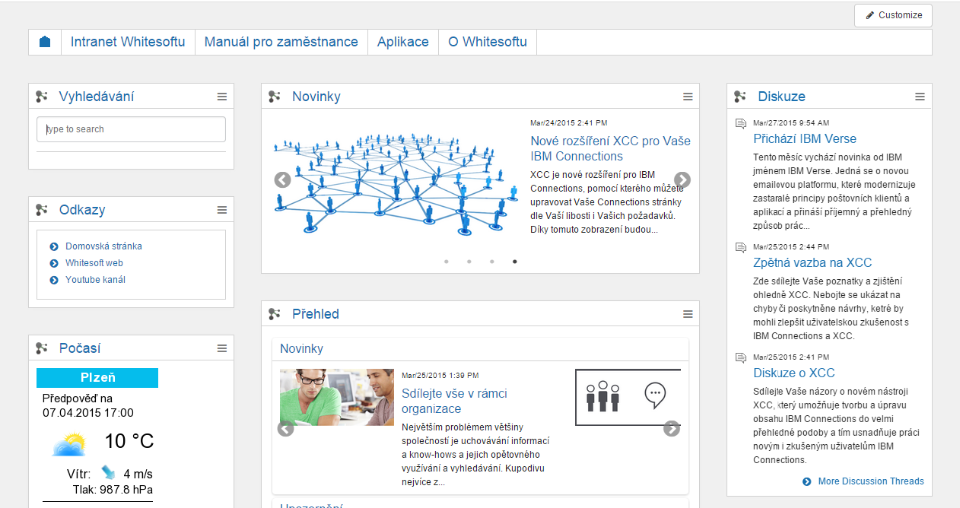The image size is (960, 508).
Task: Open the Manuál pro zaměstnance menu
Action: click(x=281, y=42)
